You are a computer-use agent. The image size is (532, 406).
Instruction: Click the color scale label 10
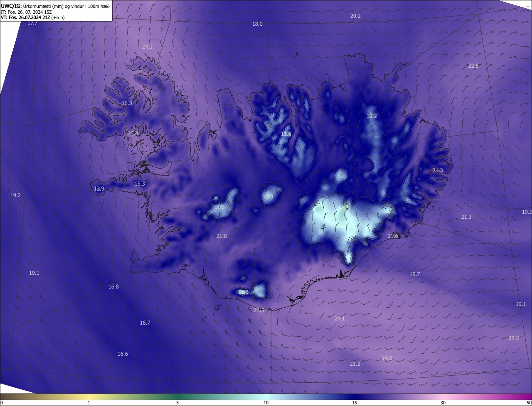[x=266, y=403]
